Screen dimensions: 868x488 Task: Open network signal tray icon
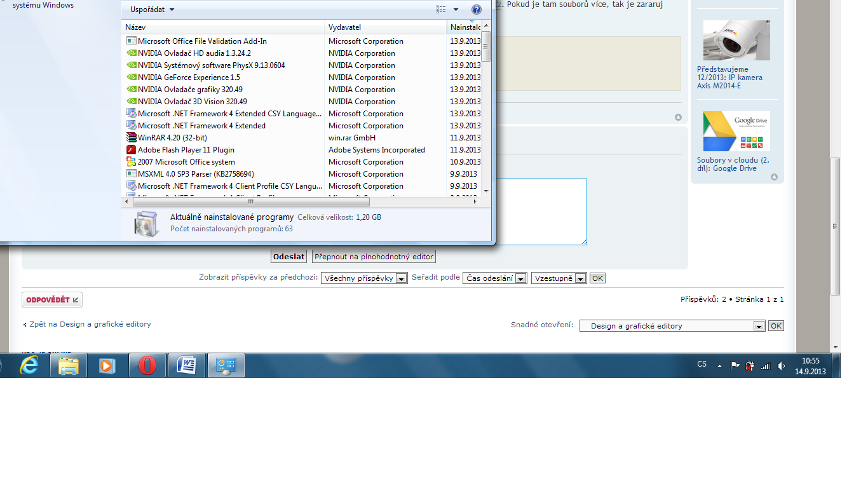pyautogui.click(x=766, y=366)
